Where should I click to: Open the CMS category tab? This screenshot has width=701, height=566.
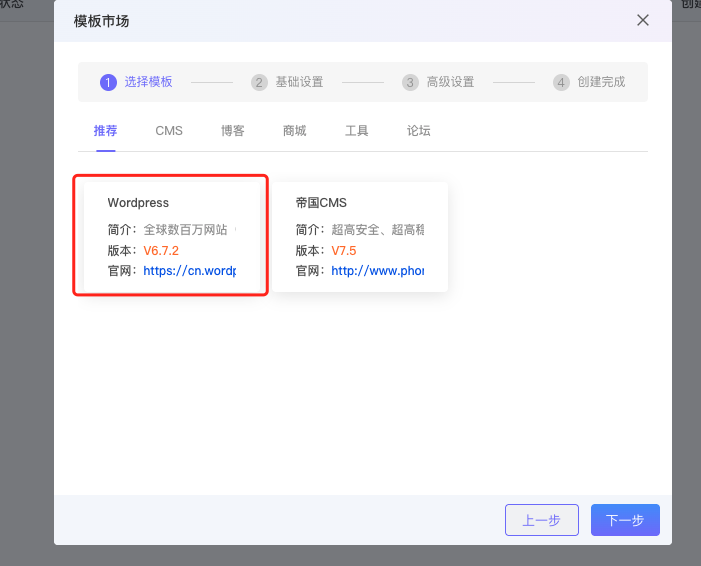[169, 131]
